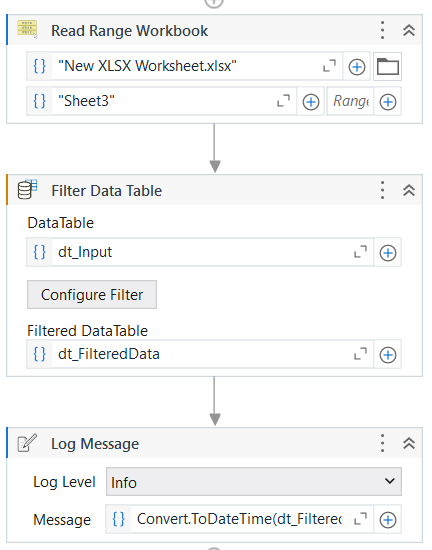Open expression editor for workbook path field
Screen dimensions: 432x550
click(x=329, y=66)
